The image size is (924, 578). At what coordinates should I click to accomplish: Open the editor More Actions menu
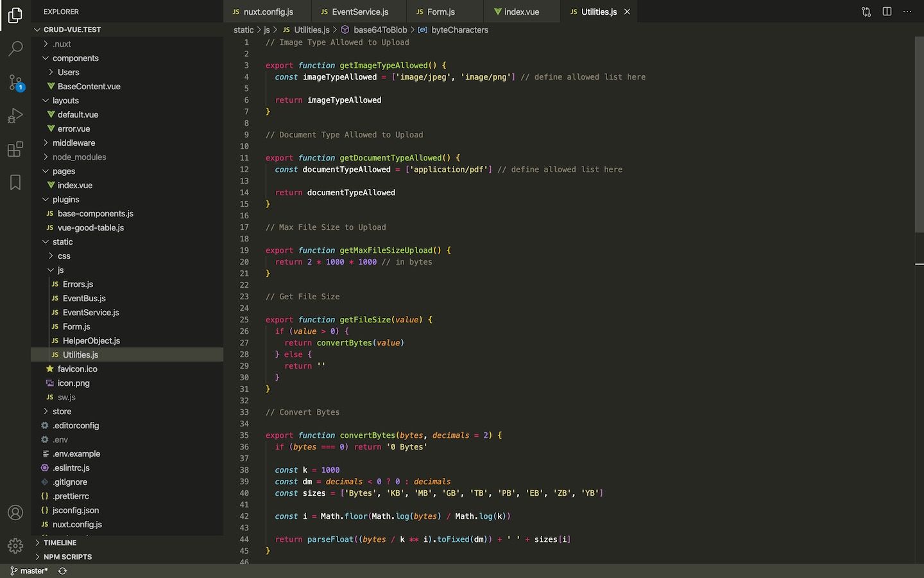tap(907, 12)
